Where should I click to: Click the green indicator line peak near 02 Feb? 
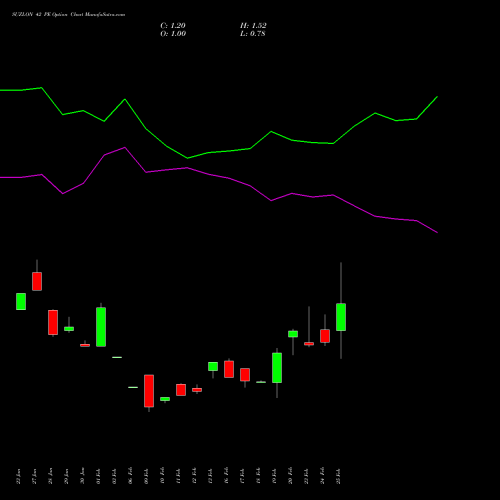tap(125, 99)
